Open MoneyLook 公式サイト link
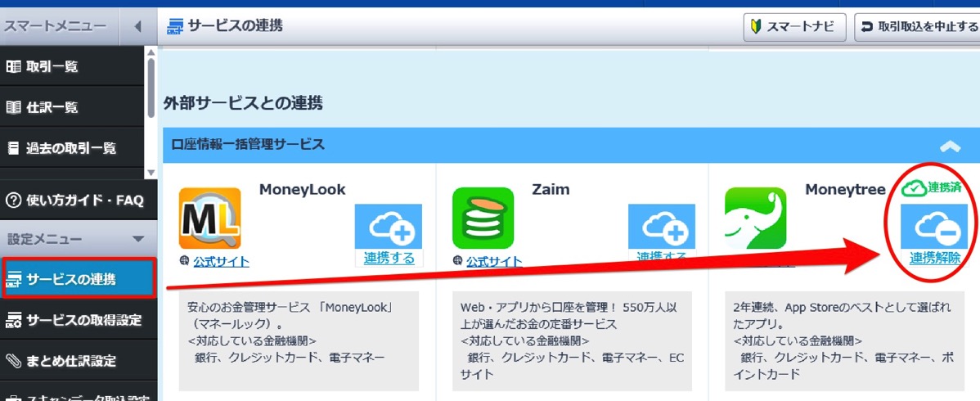 [221, 262]
